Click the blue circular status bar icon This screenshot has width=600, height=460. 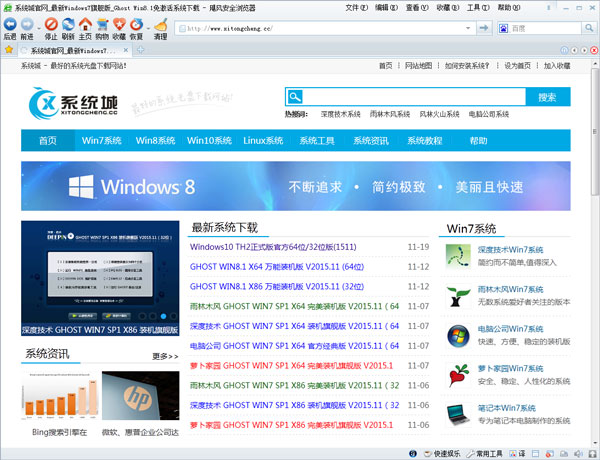point(413,454)
